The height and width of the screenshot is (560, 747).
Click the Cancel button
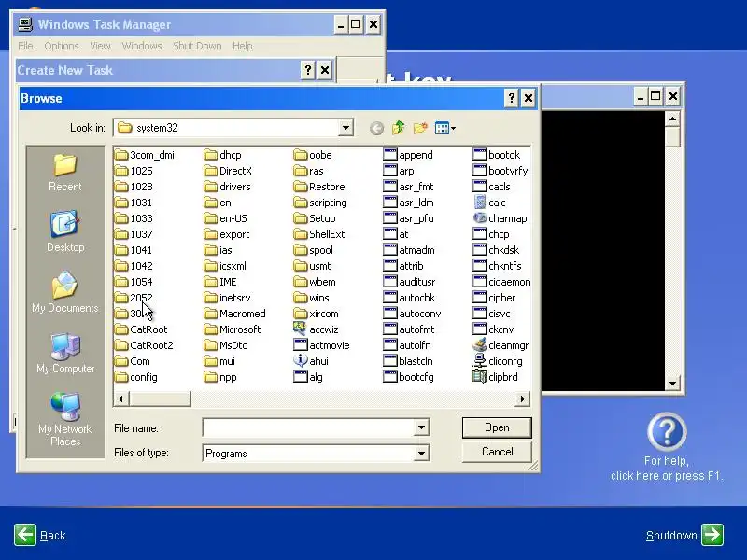pyautogui.click(x=497, y=452)
